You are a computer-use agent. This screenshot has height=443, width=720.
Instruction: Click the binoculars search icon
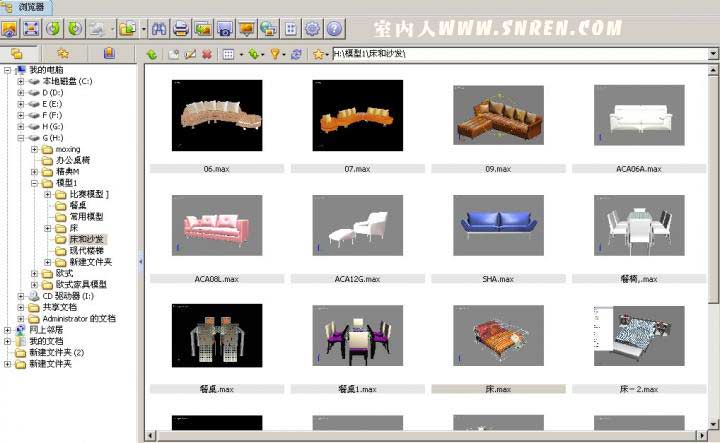pos(159,29)
